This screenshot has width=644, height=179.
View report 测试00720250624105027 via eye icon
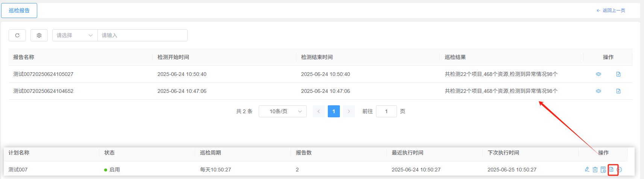pyautogui.click(x=599, y=74)
